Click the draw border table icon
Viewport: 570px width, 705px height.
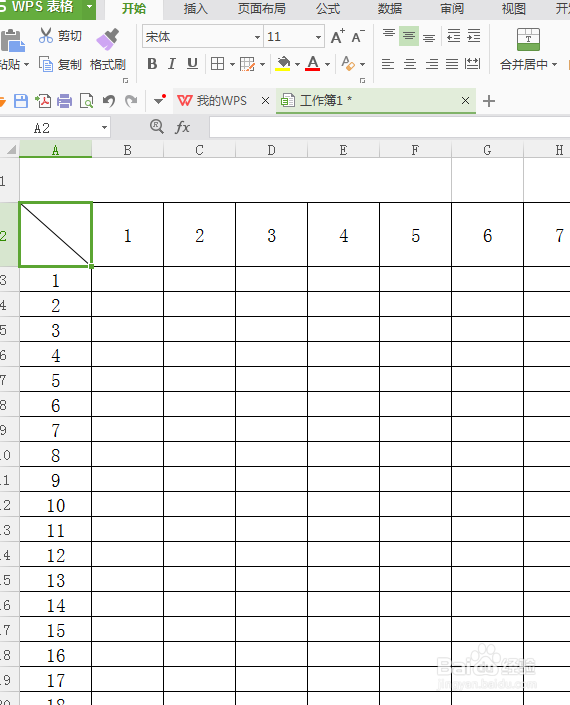(x=247, y=64)
